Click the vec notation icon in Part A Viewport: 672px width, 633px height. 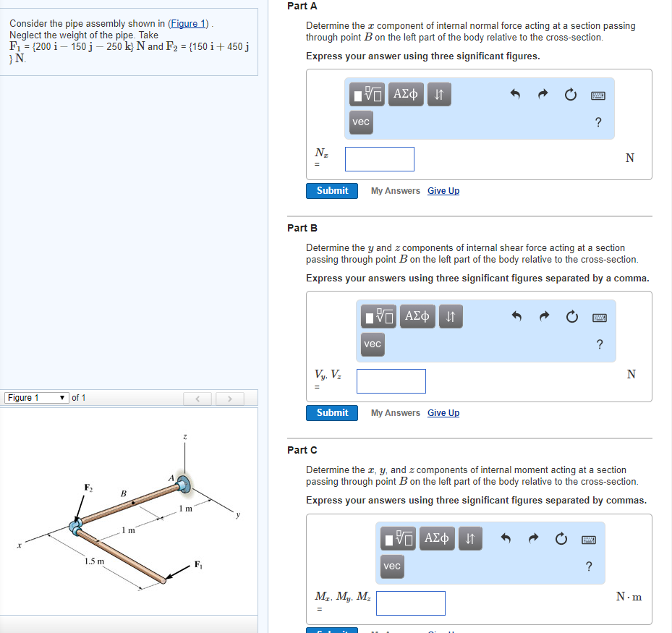(x=360, y=122)
